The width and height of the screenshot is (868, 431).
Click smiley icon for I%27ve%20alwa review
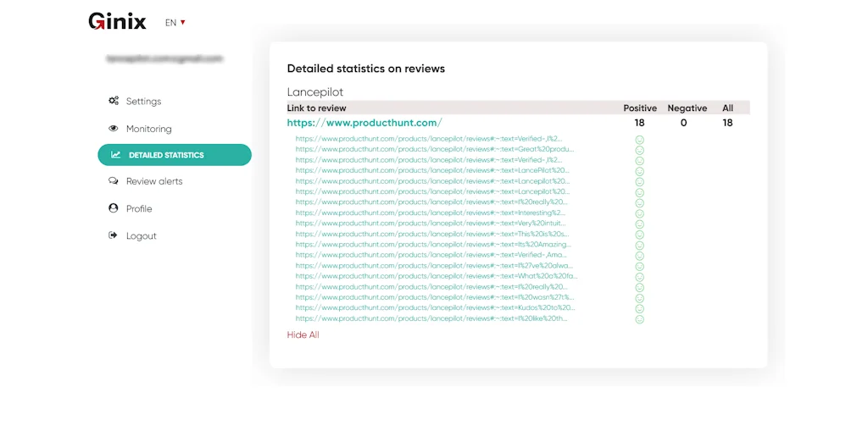639,266
